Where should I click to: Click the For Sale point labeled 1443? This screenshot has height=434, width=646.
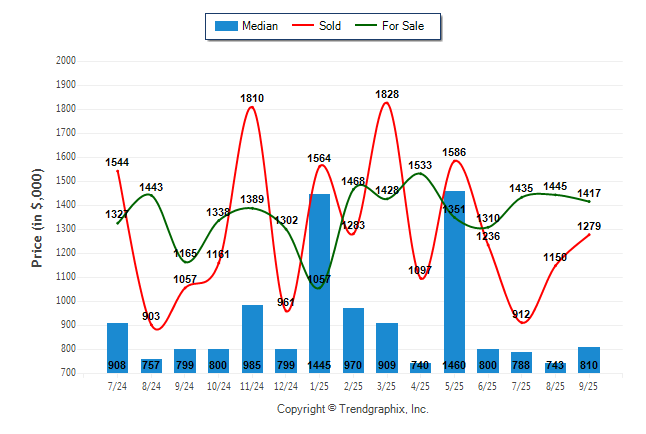pos(151,195)
